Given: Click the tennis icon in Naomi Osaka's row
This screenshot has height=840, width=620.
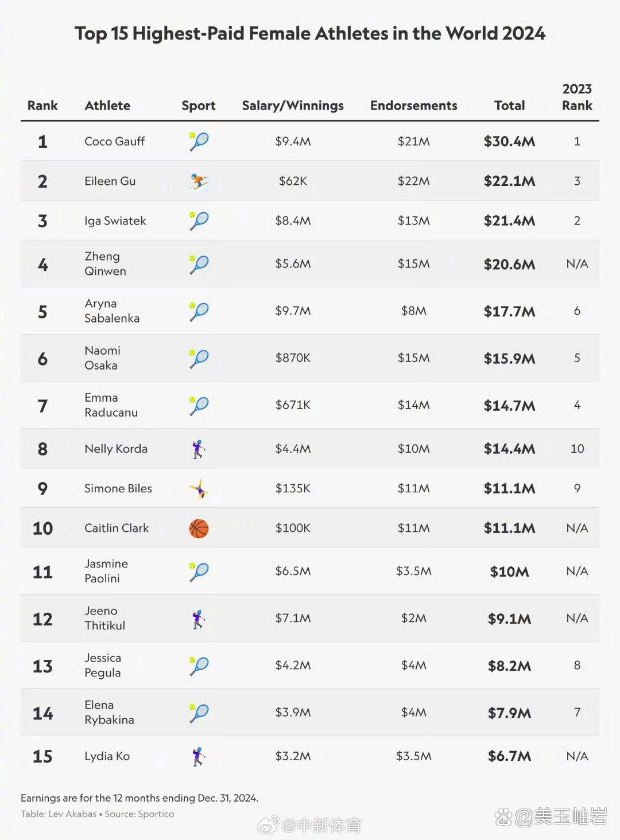Looking at the screenshot, I should 199,359.
